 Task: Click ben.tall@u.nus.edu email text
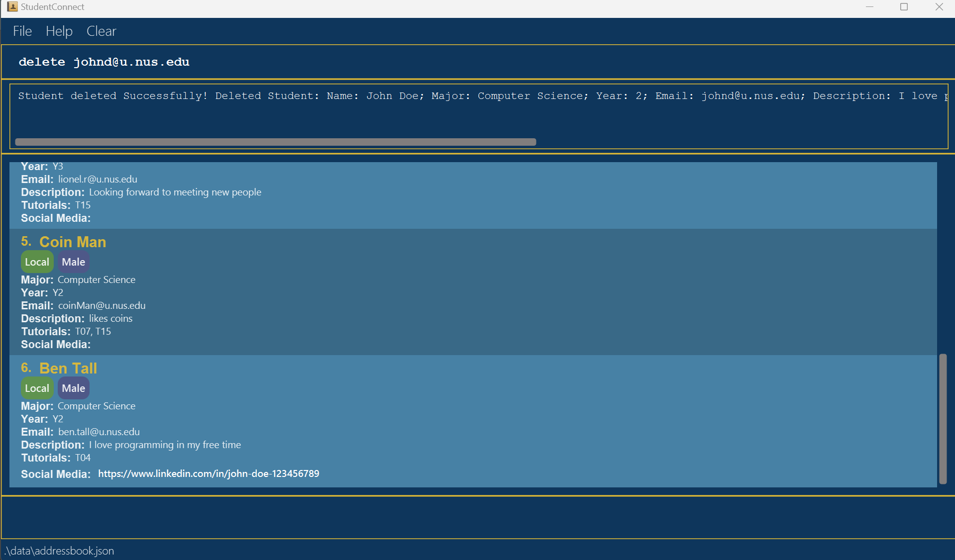99,432
